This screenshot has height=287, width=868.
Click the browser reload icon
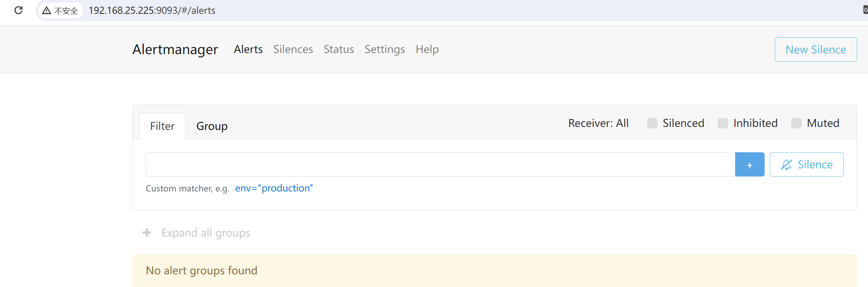[18, 10]
